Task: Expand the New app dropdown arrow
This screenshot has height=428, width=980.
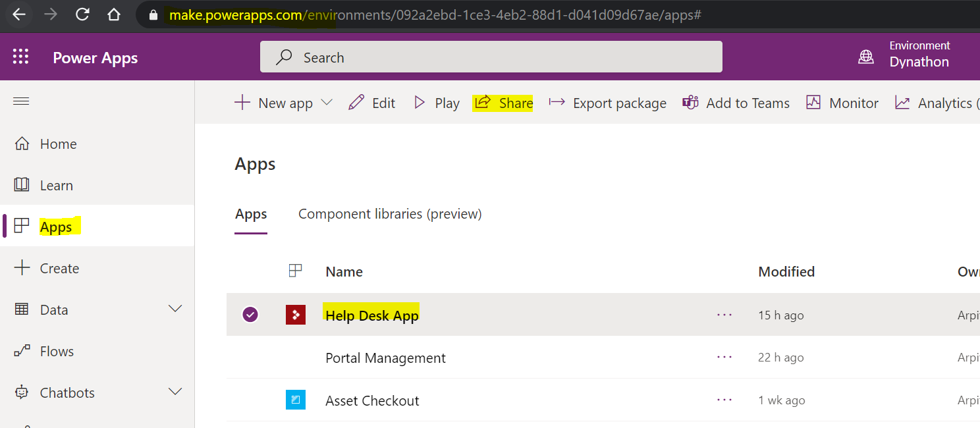Action: click(327, 103)
